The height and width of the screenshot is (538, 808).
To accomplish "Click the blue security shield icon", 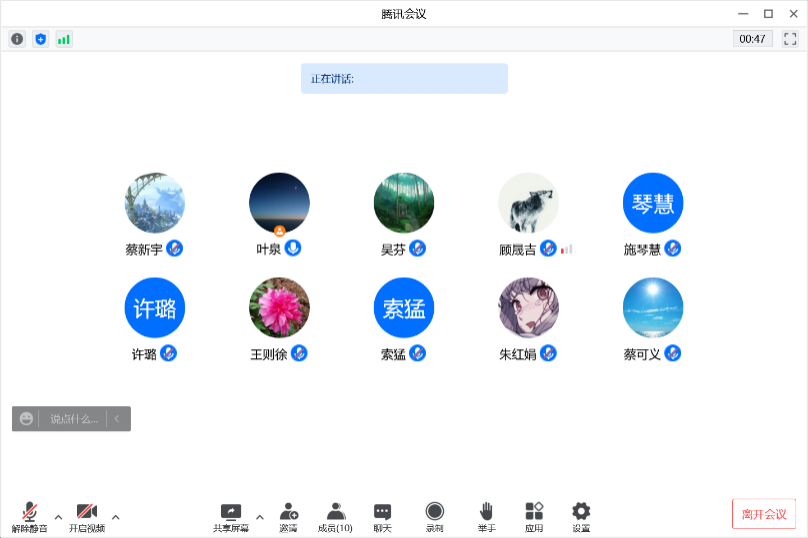I will [41, 39].
